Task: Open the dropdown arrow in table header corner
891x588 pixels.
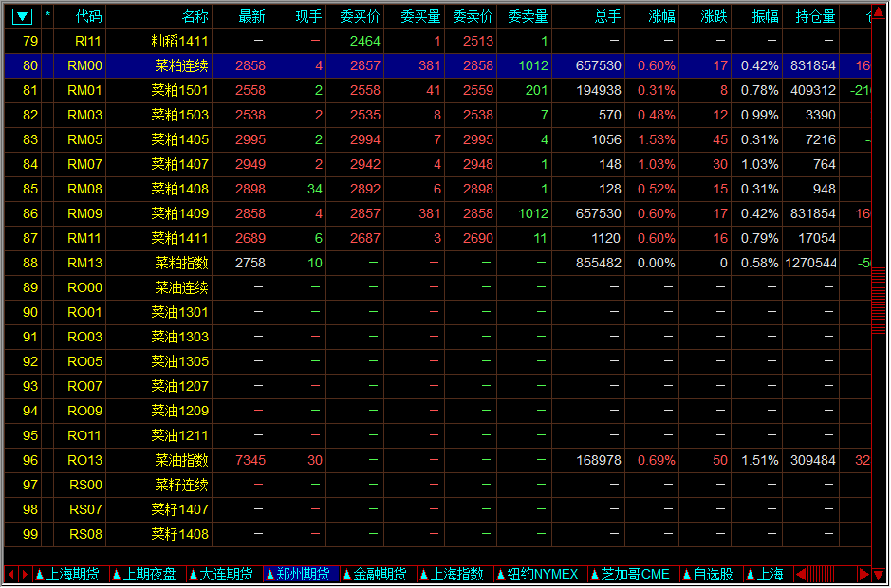Action: pyautogui.click(x=22, y=16)
